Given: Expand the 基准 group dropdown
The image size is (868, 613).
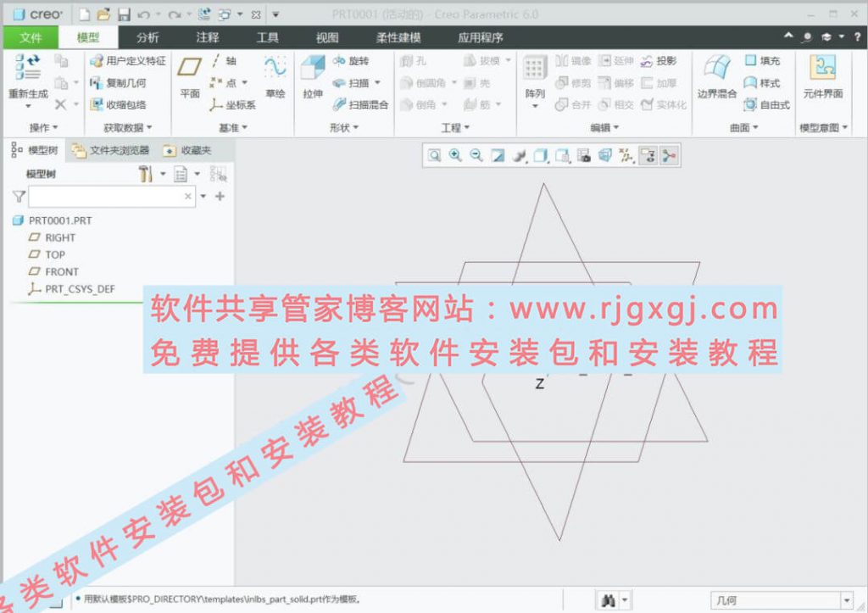Looking at the screenshot, I should 233,128.
